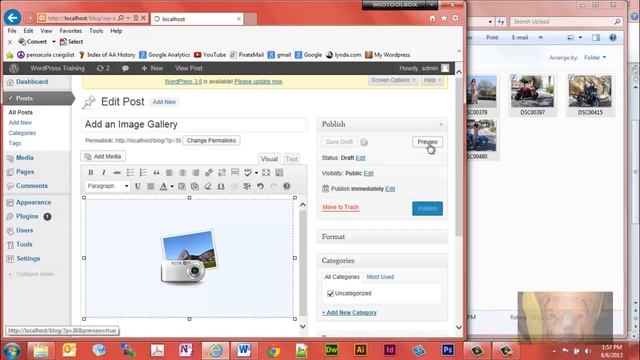Toggle the kitchen sink toolbar row
Viewport: 640px width, 360px height.
279,173
